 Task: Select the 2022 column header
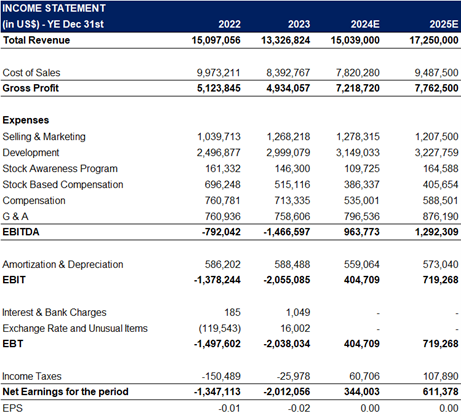(229, 24)
